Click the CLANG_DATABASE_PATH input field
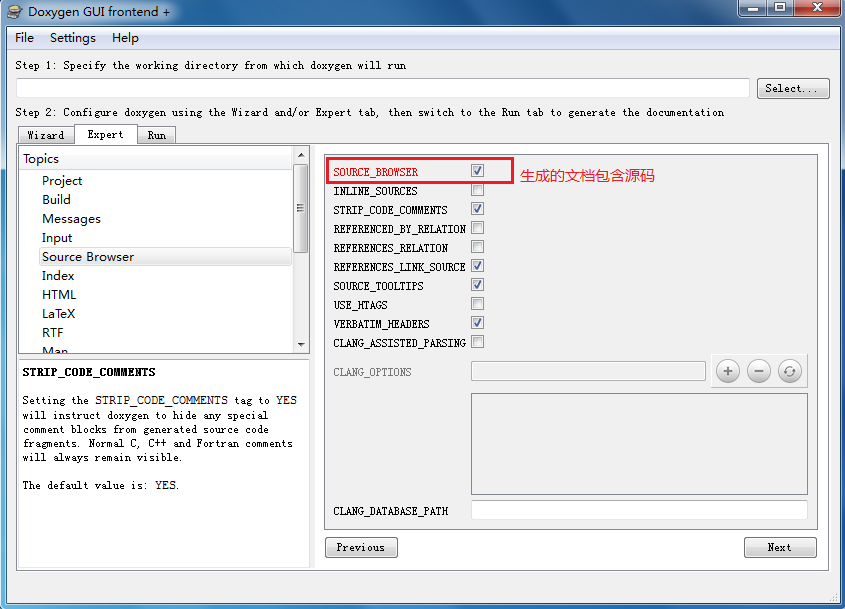The image size is (845, 609). click(639, 510)
